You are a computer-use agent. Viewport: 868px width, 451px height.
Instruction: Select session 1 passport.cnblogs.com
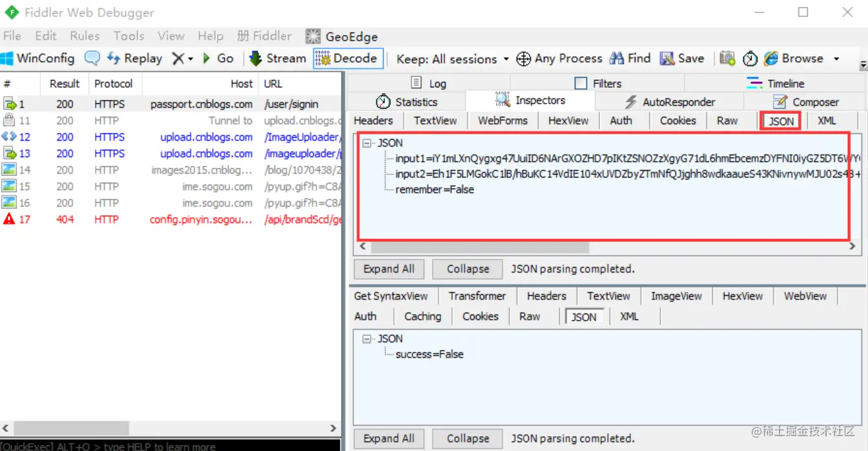pyautogui.click(x=171, y=104)
